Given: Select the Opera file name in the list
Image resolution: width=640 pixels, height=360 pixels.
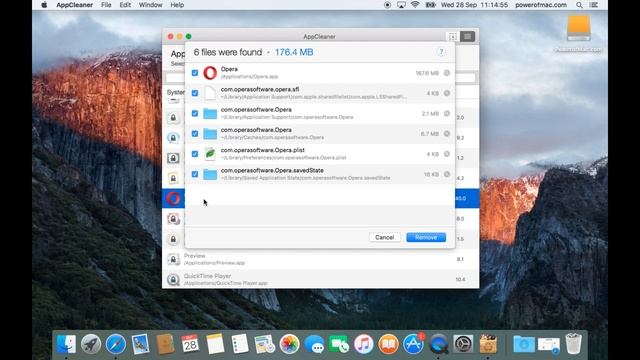Looking at the screenshot, I should (229, 69).
